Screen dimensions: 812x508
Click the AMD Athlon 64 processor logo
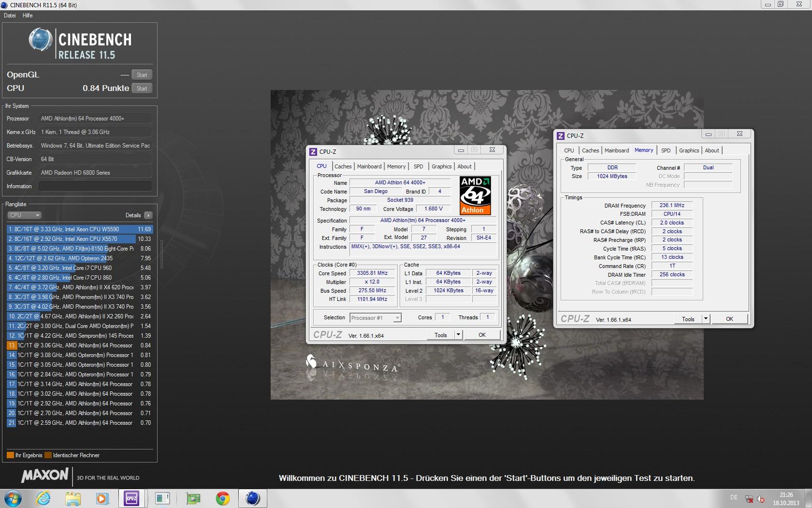coord(475,195)
